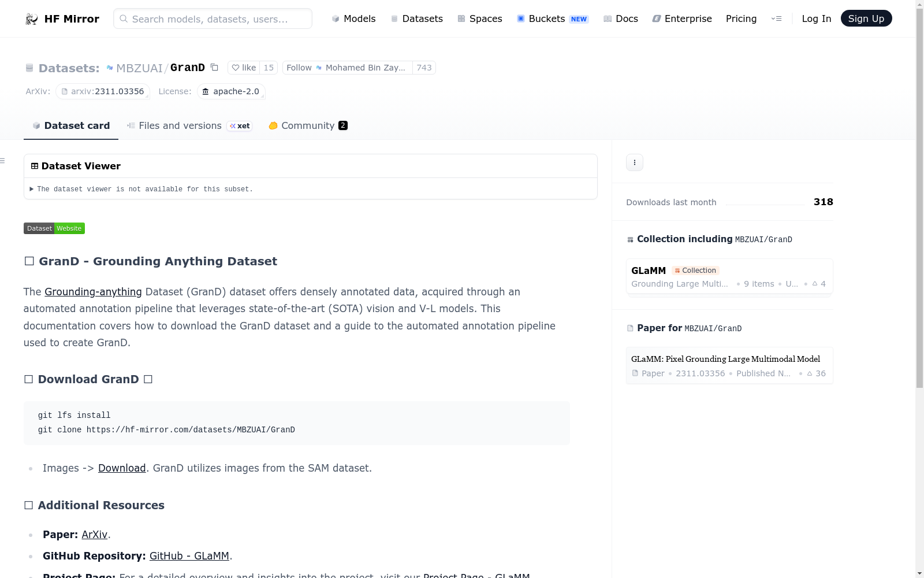924x578 pixels.
Task: Open the ArXiv paper link
Action: [95, 535]
